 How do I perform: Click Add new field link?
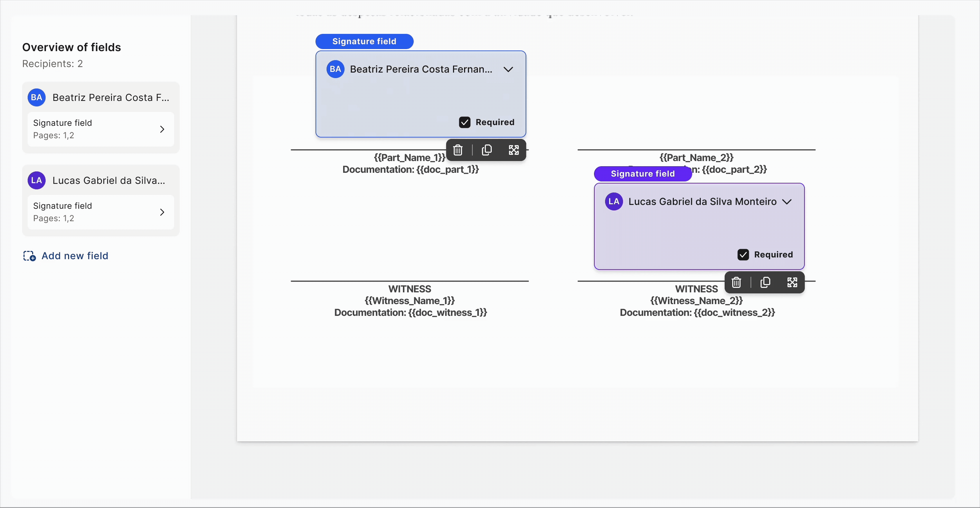[75, 256]
